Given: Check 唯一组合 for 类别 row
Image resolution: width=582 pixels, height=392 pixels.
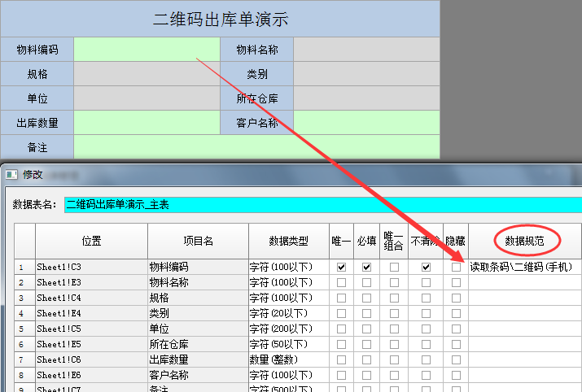Looking at the screenshot, I should pos(394,313).
